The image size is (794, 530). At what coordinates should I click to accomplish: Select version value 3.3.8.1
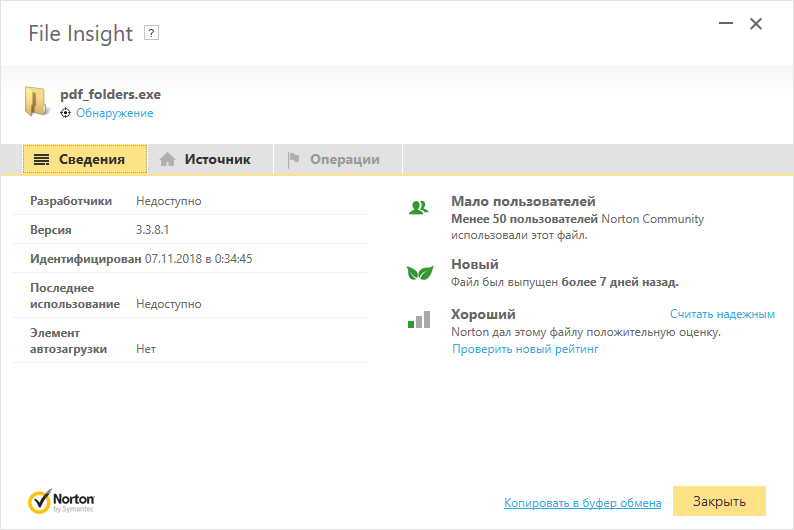point(152,230)
